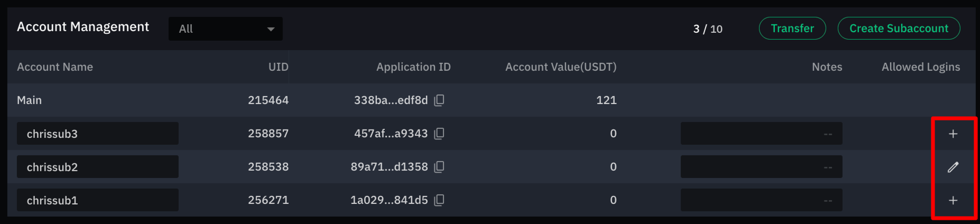The width and height of the screenshot is (980, 224).
Task: Click the notes field for chrissub2
Action: tap(762, 167)
